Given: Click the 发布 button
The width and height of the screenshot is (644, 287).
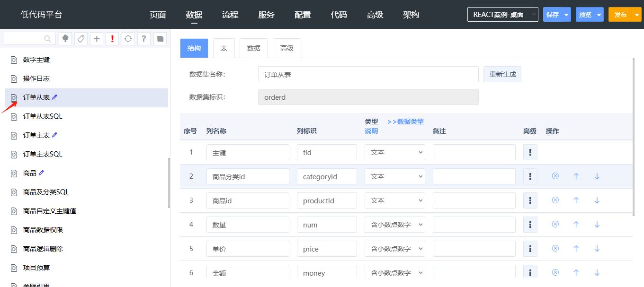Looking at the screenshot, I should [620, 15].
